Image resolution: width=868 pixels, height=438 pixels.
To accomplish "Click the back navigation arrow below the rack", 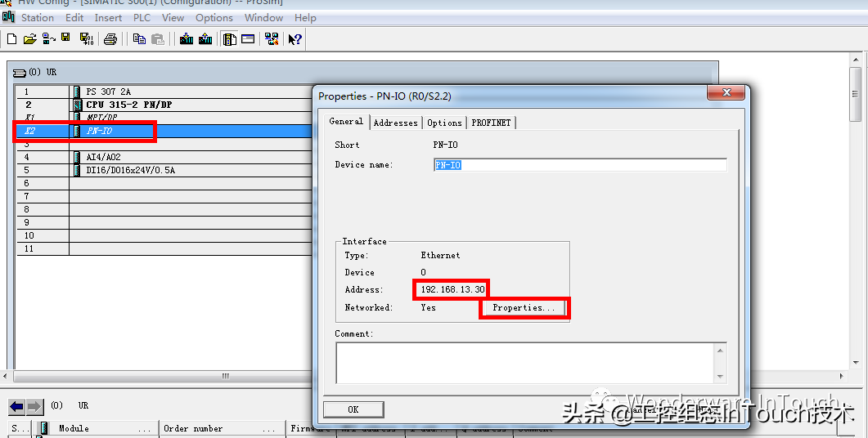I will pyautogui.click(x=16, y=407).
